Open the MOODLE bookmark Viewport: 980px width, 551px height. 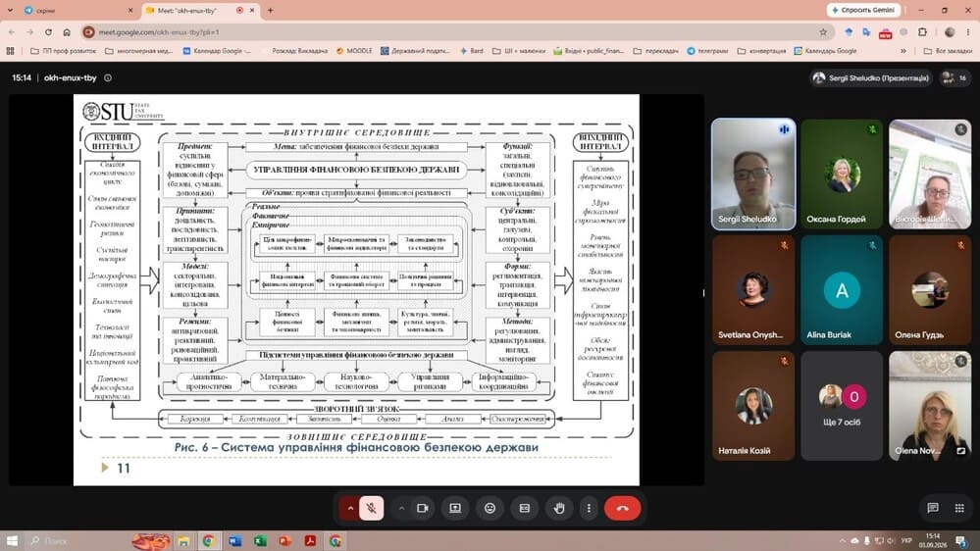[354, 51]
